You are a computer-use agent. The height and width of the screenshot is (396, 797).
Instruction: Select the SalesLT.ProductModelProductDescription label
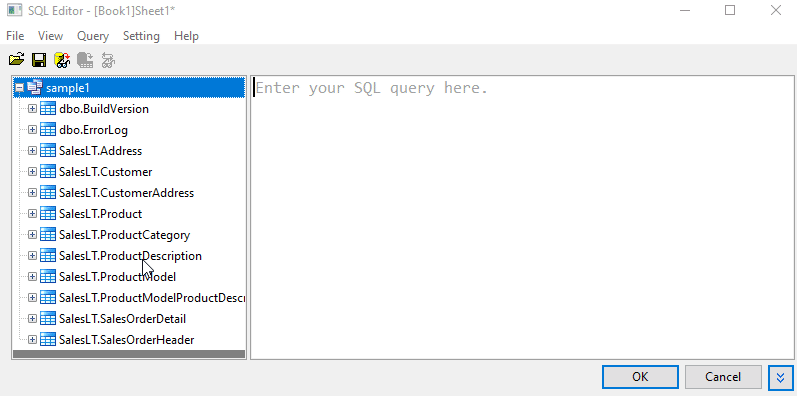[151, 297]
